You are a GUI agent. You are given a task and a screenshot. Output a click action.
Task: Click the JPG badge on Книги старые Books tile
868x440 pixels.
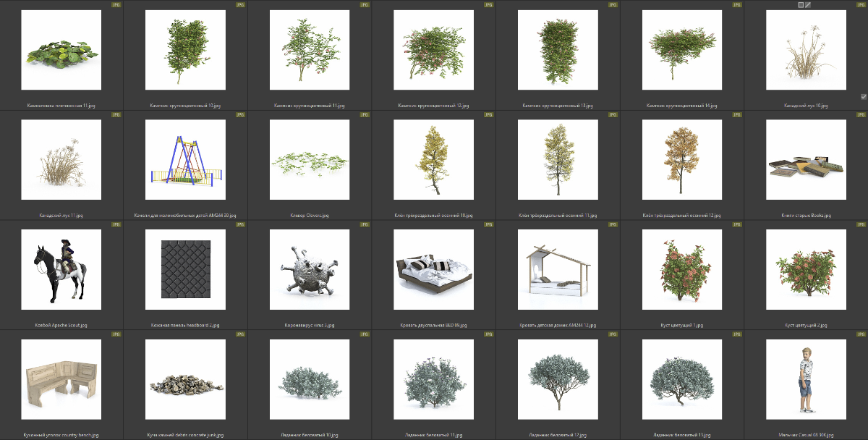point(861,114)
